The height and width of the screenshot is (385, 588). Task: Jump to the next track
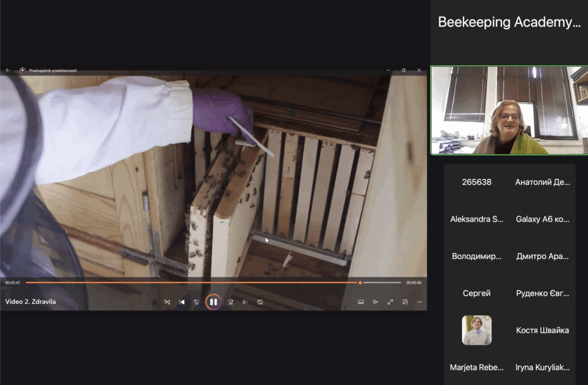245,302
